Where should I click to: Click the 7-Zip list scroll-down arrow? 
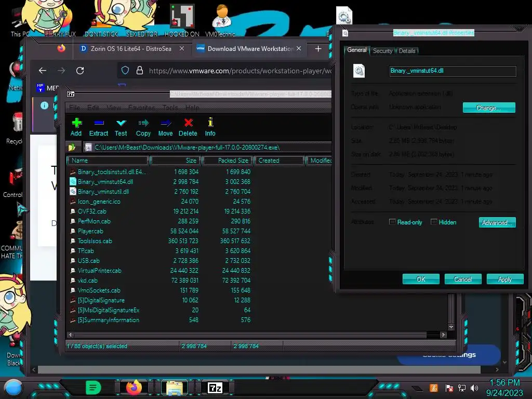pyautogui.click(x=451, y=327)
